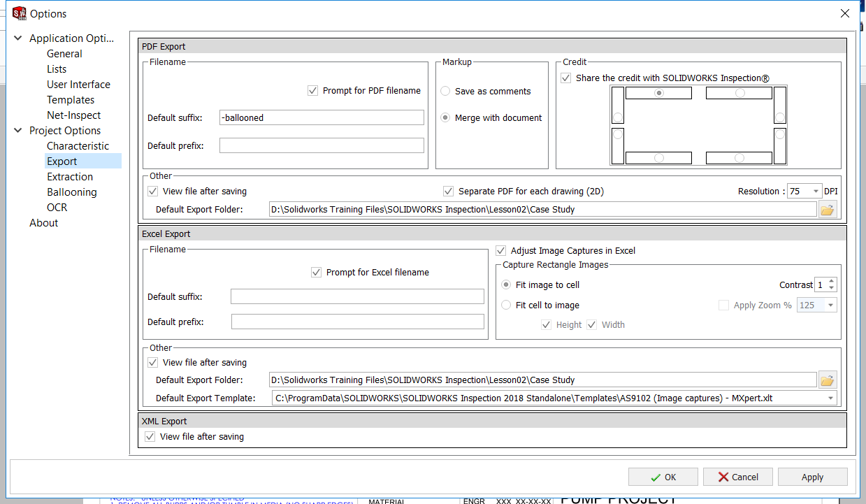866x504 pixels.
Task: Toggle Prompt for PDF filename checkbox
Action: pos(312,90)
